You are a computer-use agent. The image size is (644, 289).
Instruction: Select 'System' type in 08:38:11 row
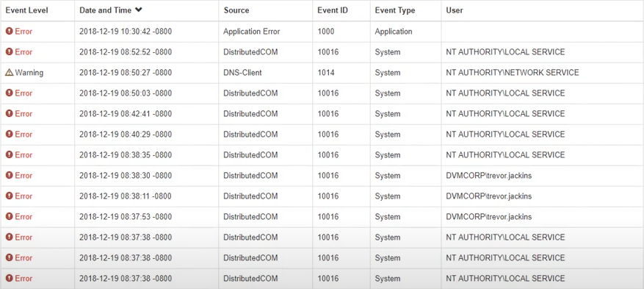(387, 196)
